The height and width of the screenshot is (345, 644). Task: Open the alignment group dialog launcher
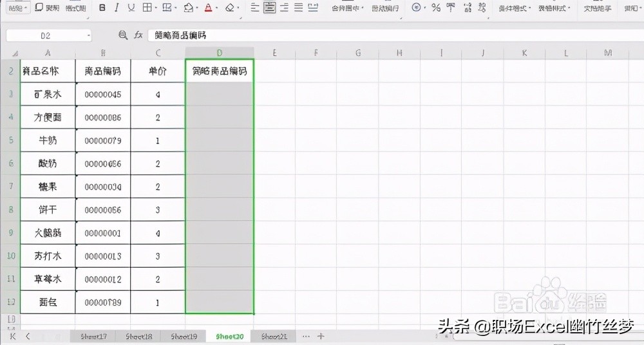pyautogui.click(x=401, y=18)
